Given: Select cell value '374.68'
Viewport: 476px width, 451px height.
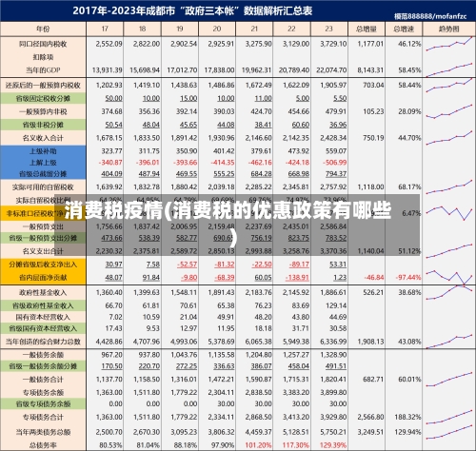Looking at the screenshot, I should point(111,111).
